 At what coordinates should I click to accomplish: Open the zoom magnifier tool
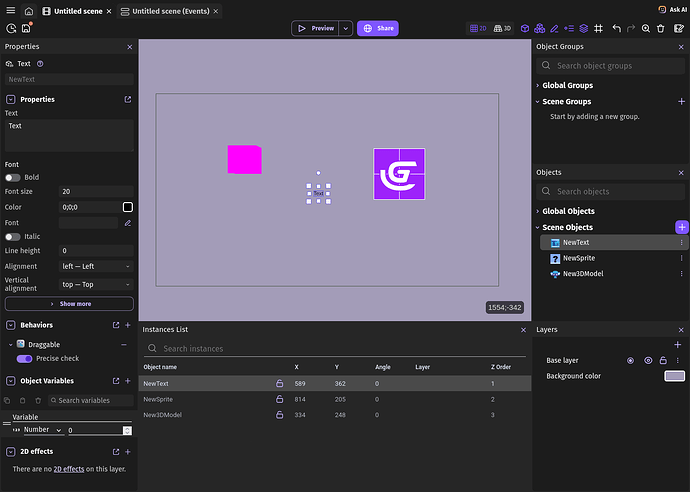(647, 29)
